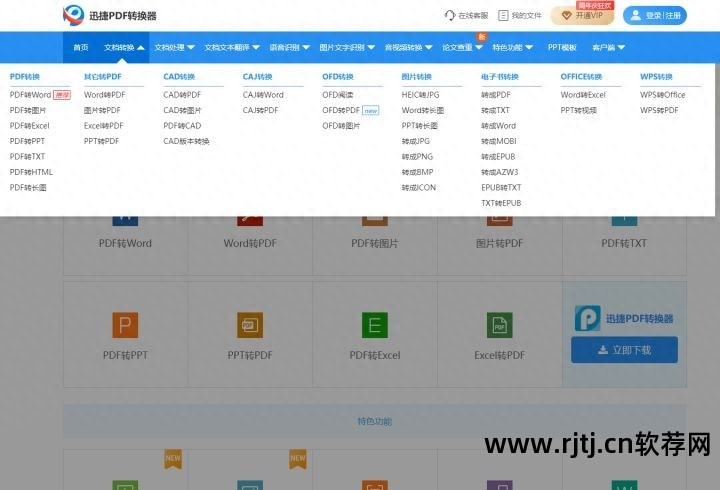Open CAD版本转换 entry
This screenshot has height=490, width=720.
pyautogui.click(x=186, y=141)
